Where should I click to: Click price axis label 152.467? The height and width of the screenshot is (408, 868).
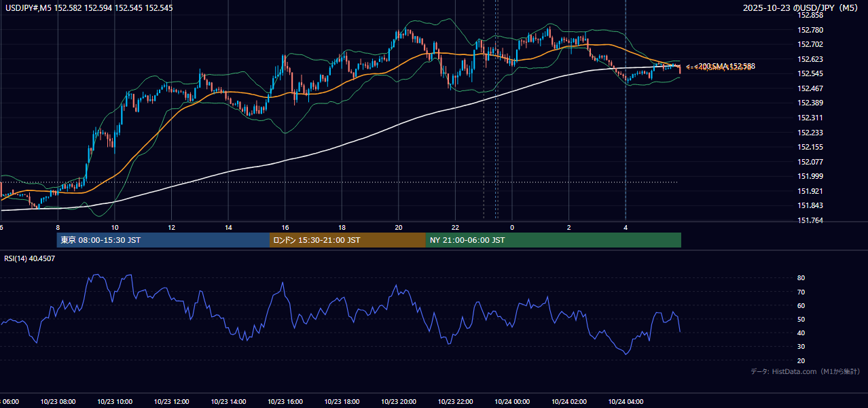coord(810,88)
